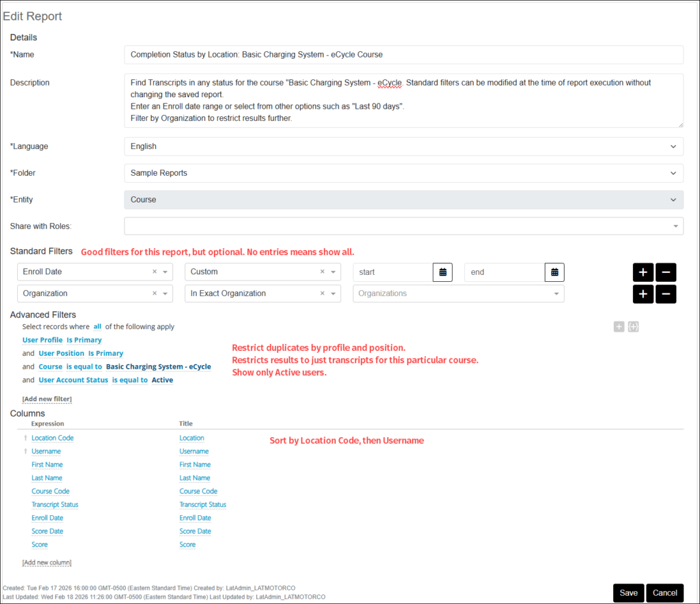Remove the Organization filter row

(x=666, y=294)
